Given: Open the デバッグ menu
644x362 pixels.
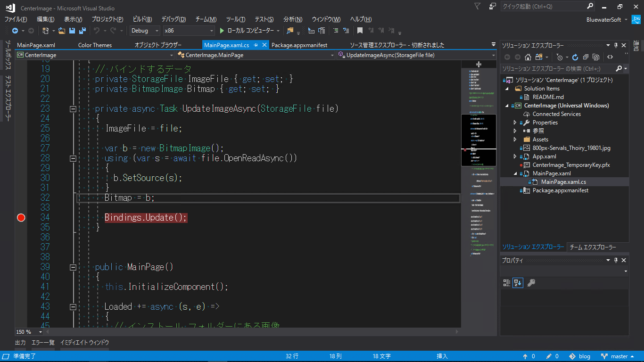Looking at the screenshot, I should [173, 19].
